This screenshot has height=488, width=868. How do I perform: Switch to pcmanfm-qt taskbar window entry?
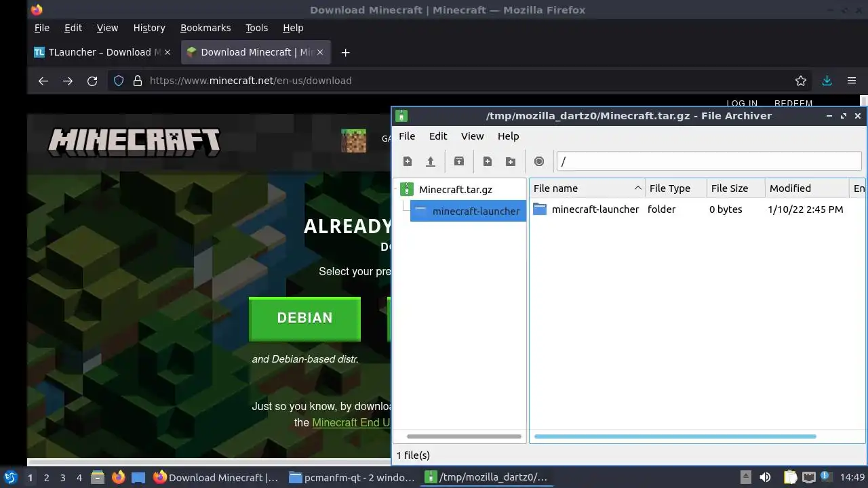pos(352,477)
